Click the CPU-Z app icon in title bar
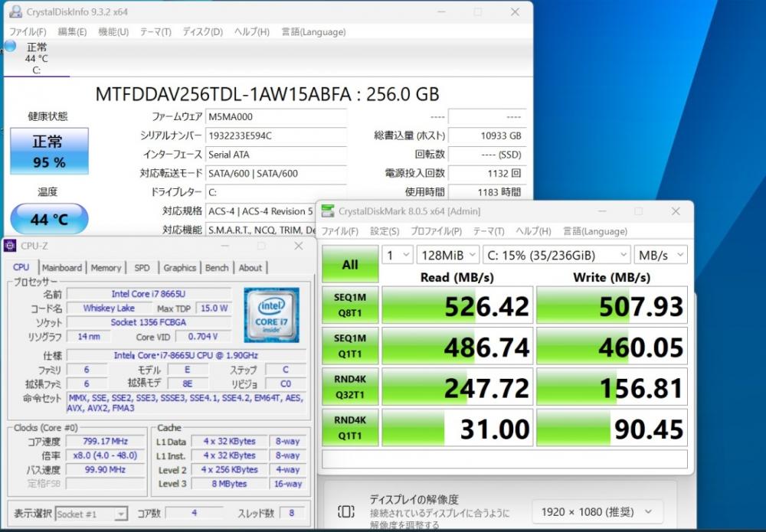This screenshot has height=532, width=766. (x=10, y=246)
